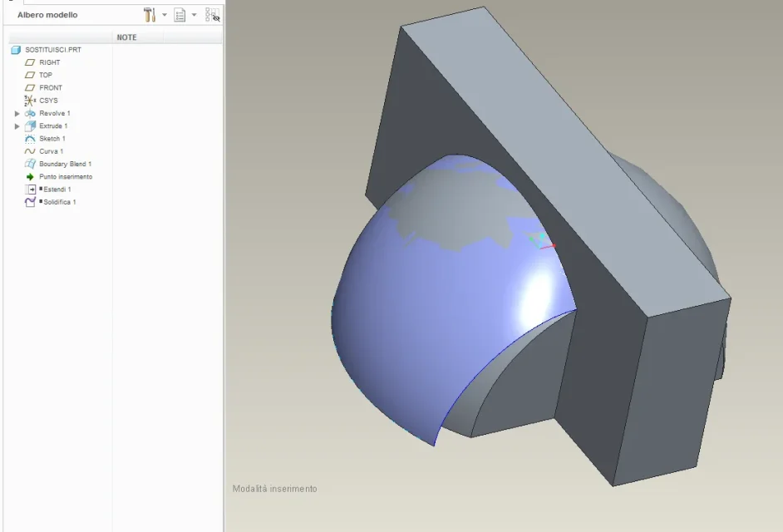
Task: Click the Sketch 1 feature icon
Action: click(31, 139)
